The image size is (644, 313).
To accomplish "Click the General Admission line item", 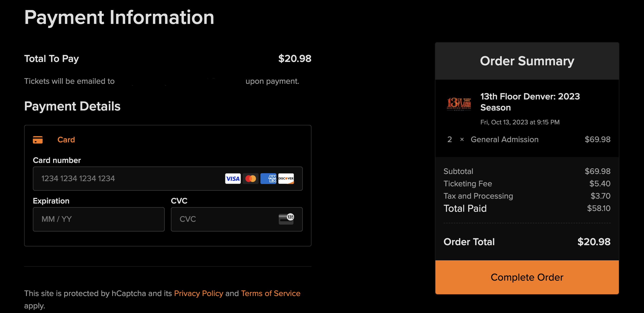I will (x=504, y=140).
